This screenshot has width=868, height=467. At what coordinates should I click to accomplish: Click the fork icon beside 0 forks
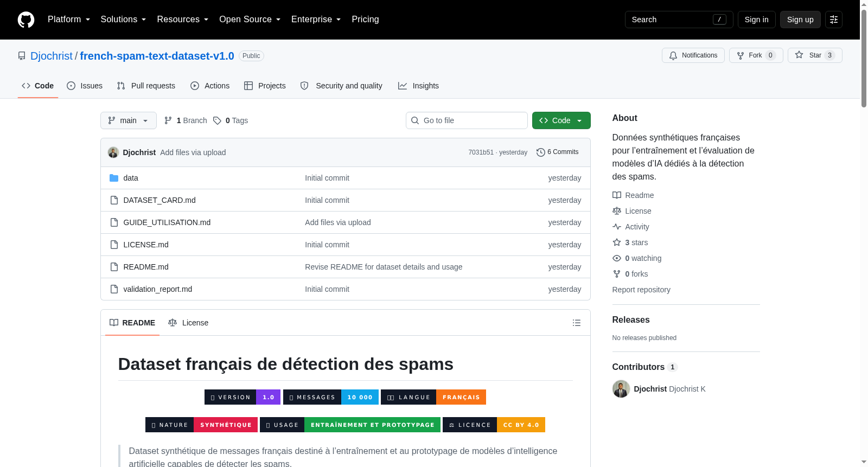[617, 274]
